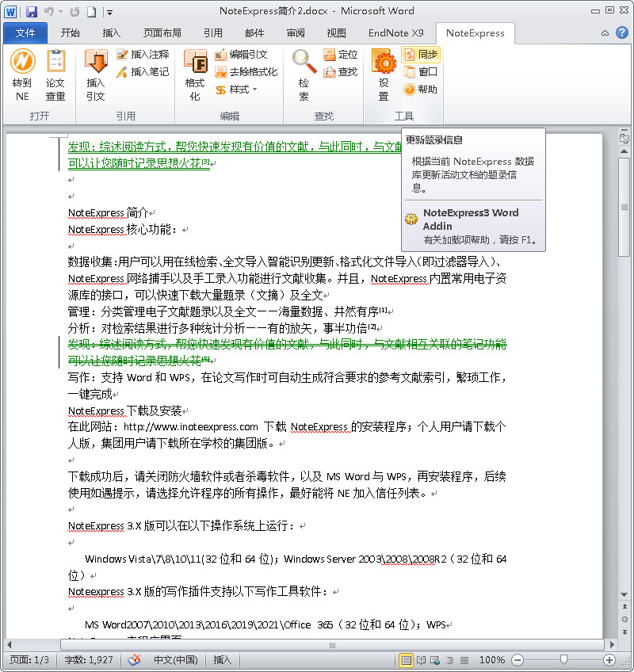Open Word Help question mark icon
Screen dimensions: 634x672
tap(621, 32)
